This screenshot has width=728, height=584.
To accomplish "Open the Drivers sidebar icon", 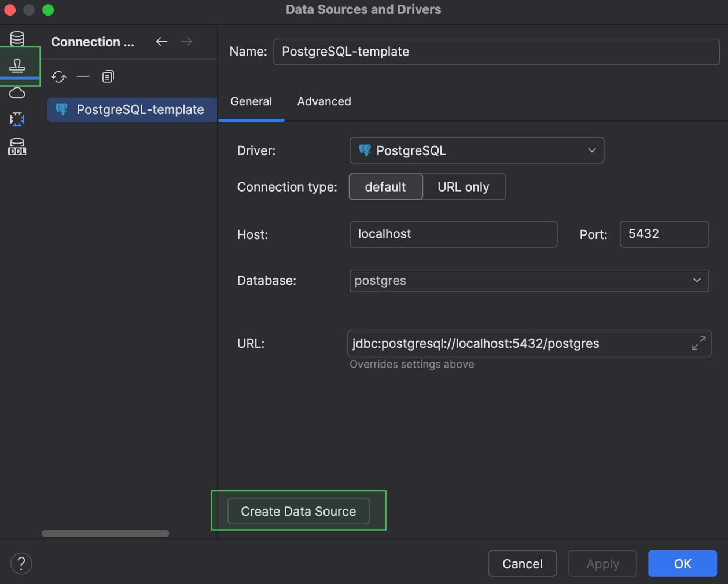I will (x=17, y=119).
